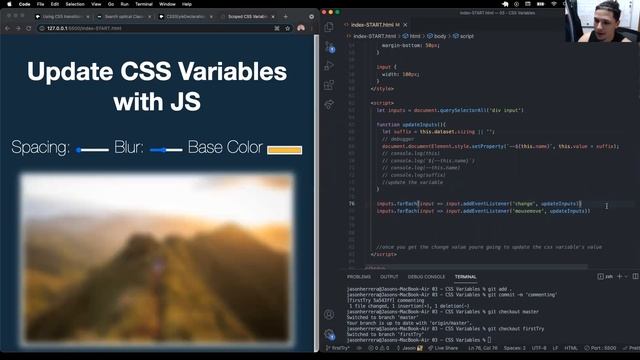Switch to the Debug Console panel tab
Viewport: 640px width, 360px height.
pyautogui.click(x=426, y=277)
